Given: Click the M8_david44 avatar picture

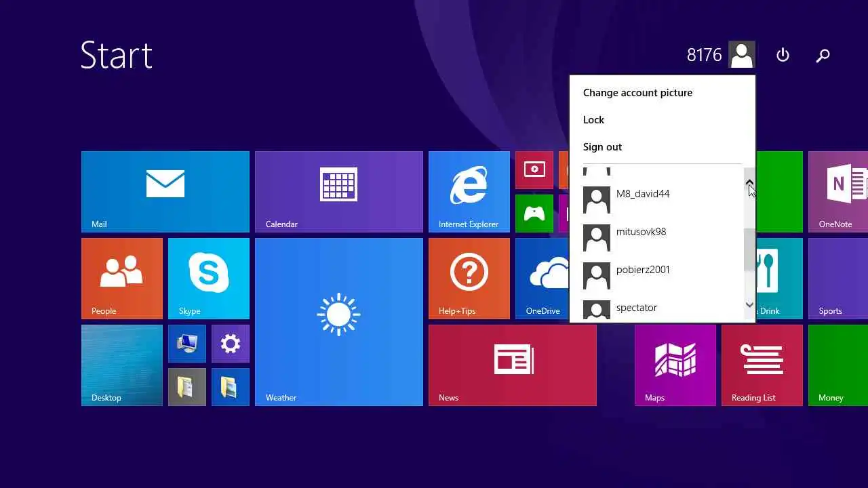Looking at the screenshot, I should click(x=597, y=200).
